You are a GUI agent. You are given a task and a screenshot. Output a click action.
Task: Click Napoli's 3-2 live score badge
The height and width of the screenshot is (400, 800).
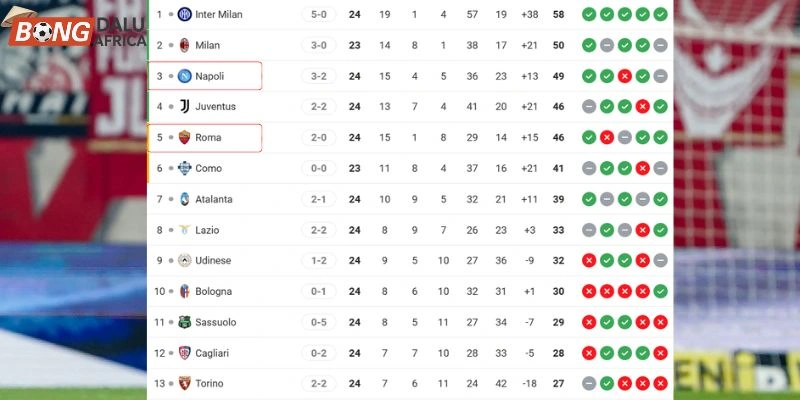coord(318,76)
